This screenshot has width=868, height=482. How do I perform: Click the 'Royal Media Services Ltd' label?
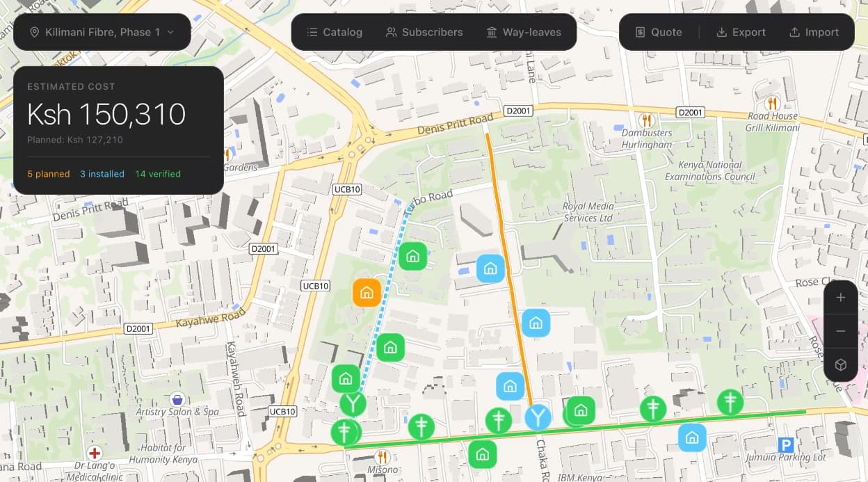coord(588,212)
